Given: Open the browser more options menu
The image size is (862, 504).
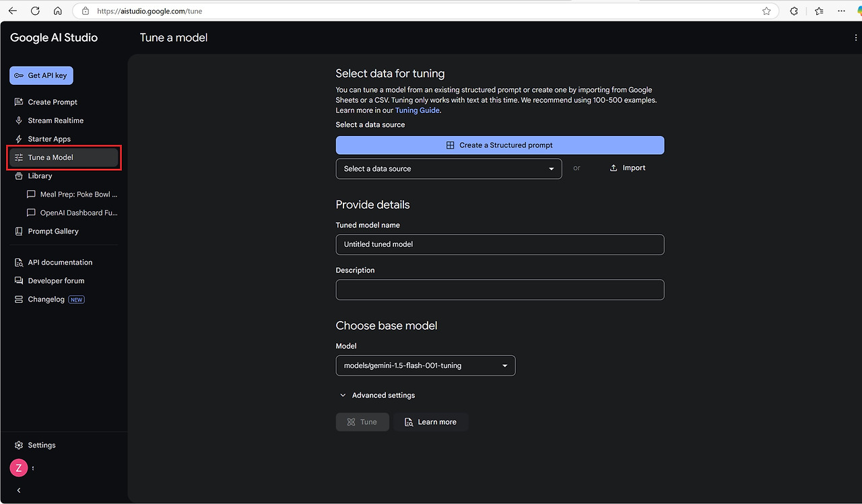Looking at the screenshot, I should pyautogui.click(x=841, y=11).
